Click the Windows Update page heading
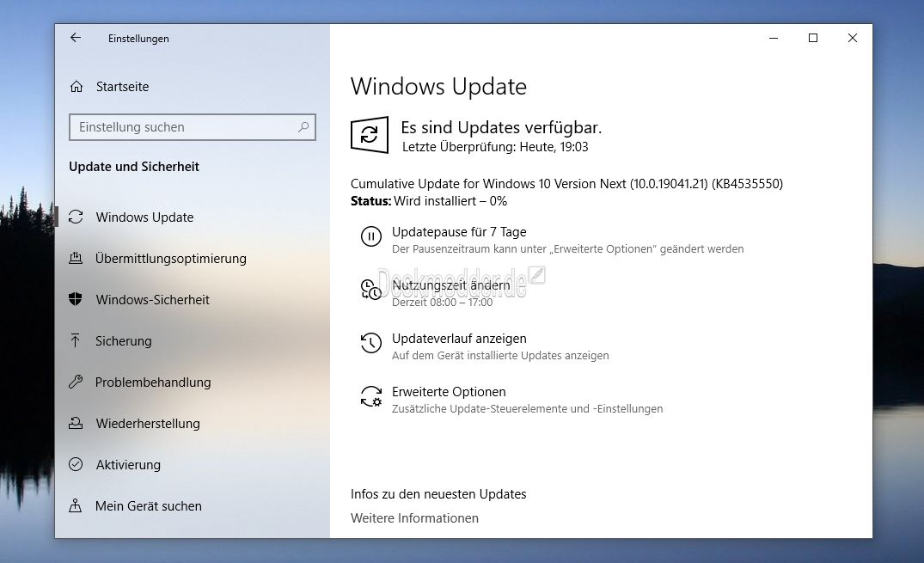The image size is (924, 563). click(438, 87)
